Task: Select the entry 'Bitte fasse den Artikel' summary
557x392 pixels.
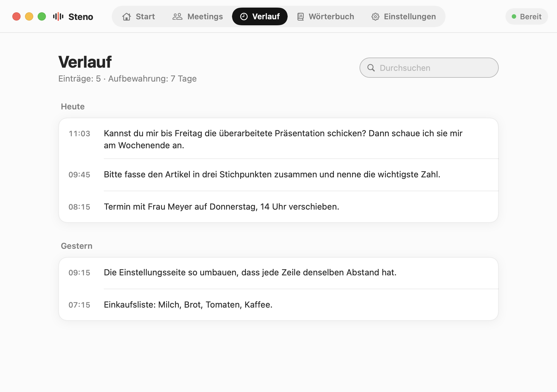Action: (x=278, y=175)
